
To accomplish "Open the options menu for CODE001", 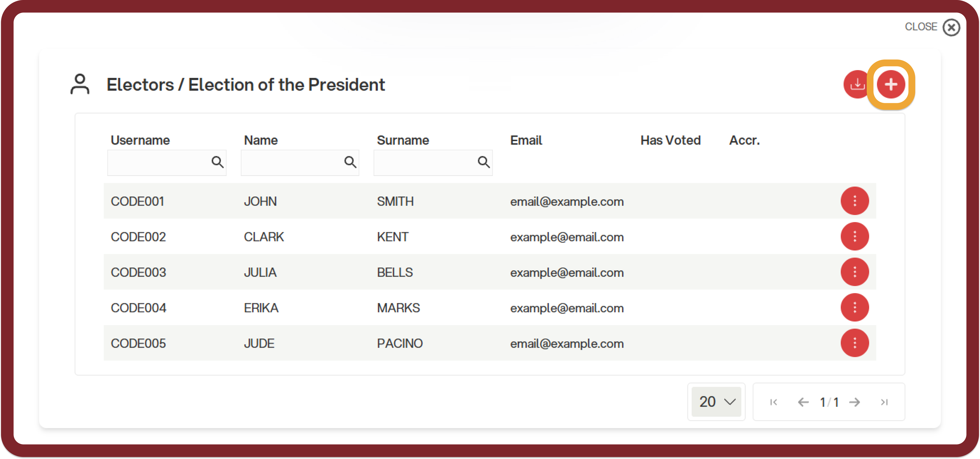I will [x=854, y=201].
